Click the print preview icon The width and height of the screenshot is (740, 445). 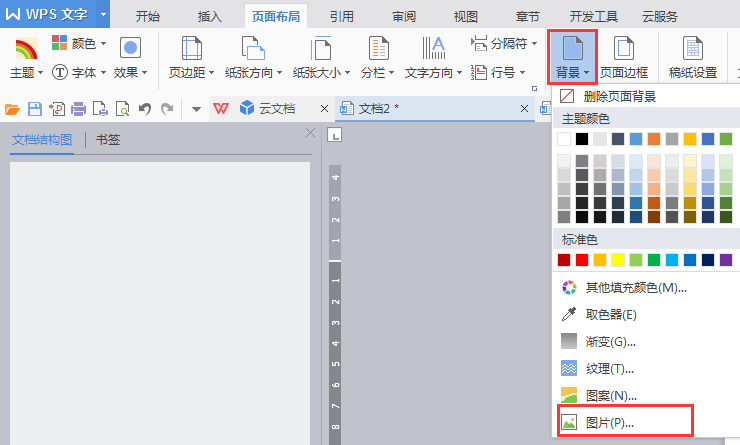[x=121, y=108]
